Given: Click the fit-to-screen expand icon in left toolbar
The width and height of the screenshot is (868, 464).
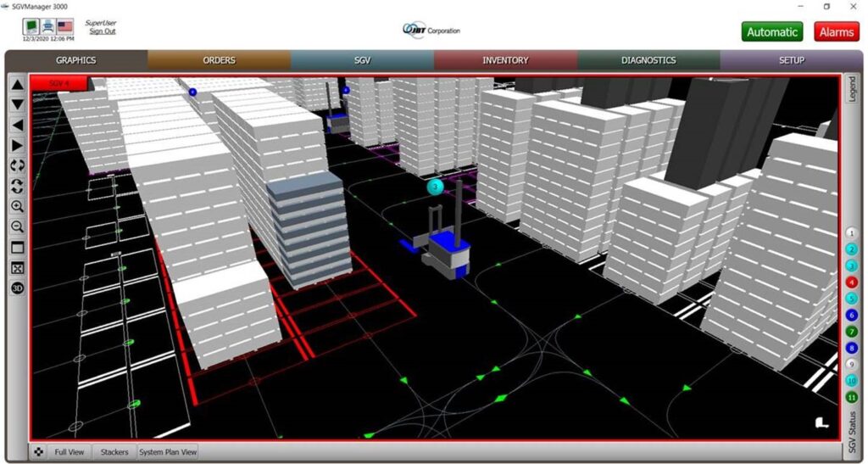Looking at the screenshot, I should coord(17,267).
